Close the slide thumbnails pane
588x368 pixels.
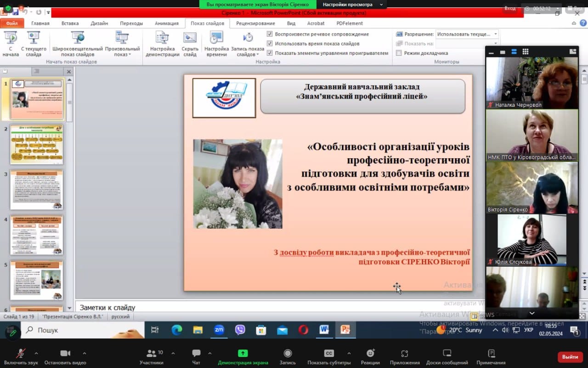click(x=68, y=71)
